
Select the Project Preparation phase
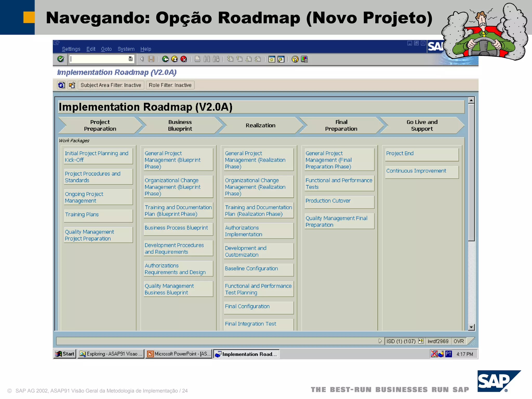tap(100, 125)
